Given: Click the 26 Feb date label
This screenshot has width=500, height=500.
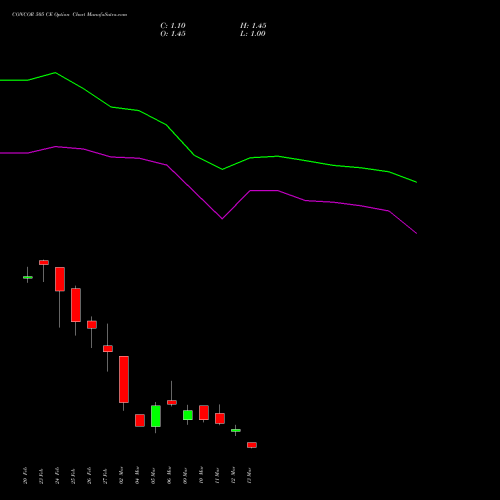Looking at the screenshot, I should [90, 476].
